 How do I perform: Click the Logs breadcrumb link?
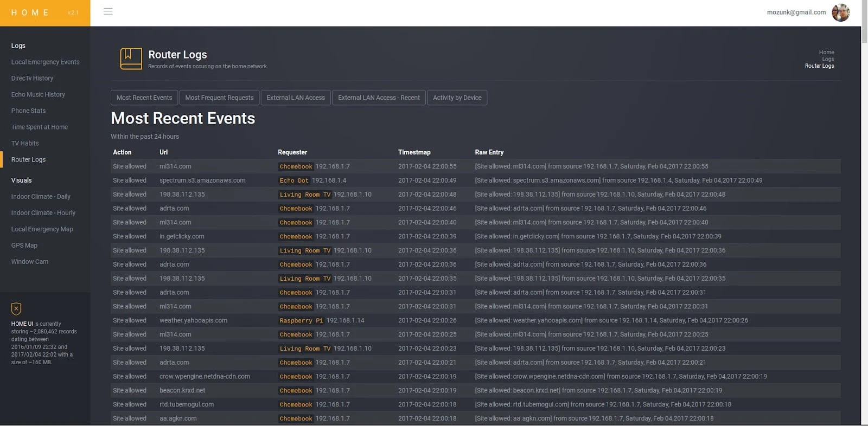[828, 59]
